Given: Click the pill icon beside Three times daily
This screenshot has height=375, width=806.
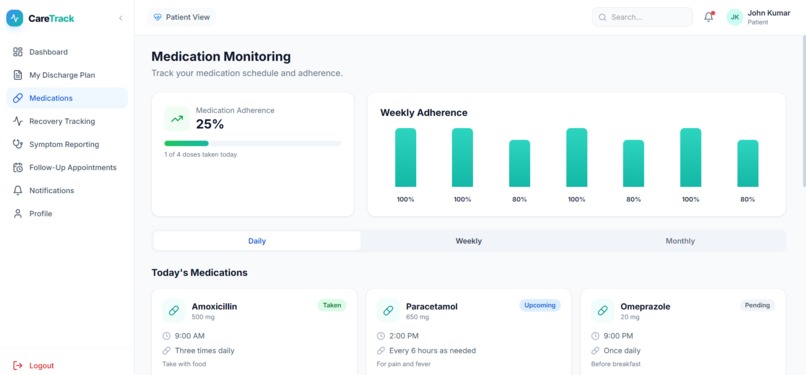Looking at the screenshot, I should point(167,351).
